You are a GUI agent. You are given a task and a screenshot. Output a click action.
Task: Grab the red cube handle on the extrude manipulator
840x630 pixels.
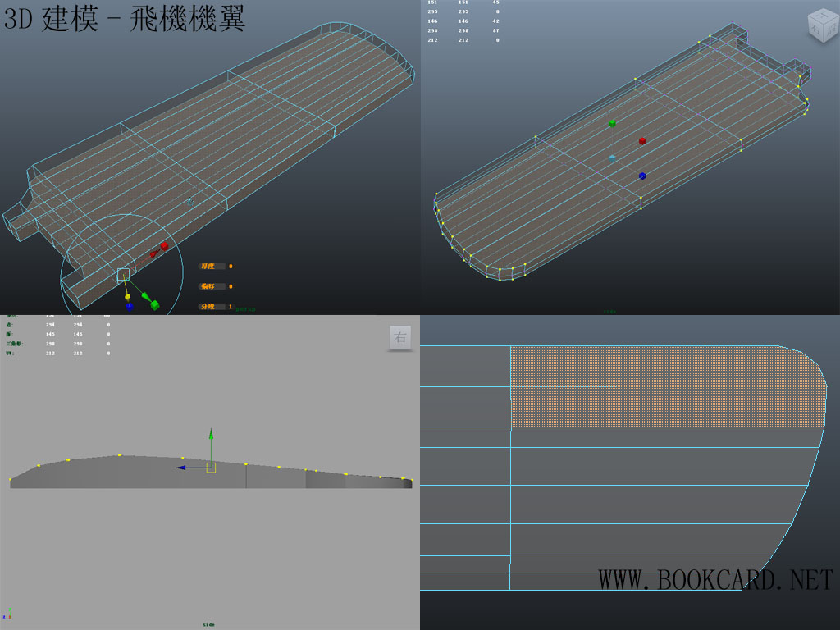coord(164,245)
